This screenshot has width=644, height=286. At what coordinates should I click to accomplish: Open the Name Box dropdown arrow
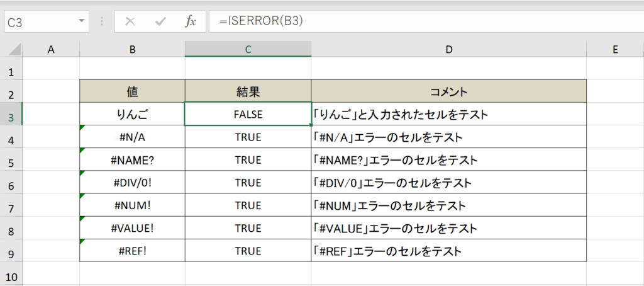[x=81, y=21]
